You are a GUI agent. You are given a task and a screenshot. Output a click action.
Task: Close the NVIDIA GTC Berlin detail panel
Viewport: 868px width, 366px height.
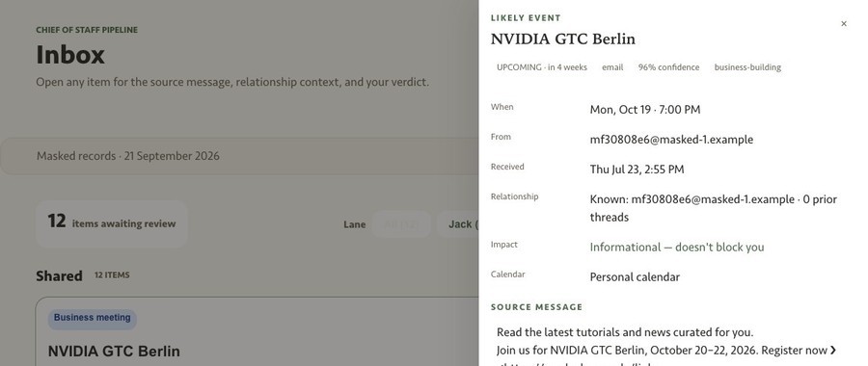[x=843, y=24]
